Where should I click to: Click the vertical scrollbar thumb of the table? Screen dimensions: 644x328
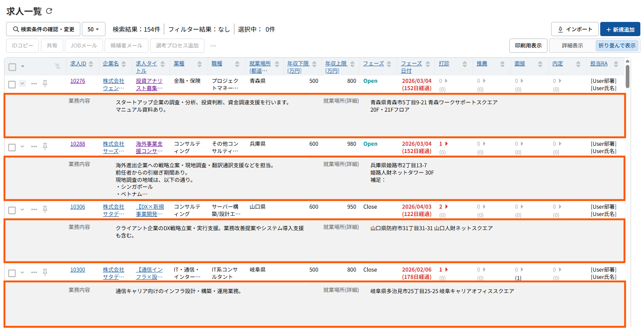[628, 76]
